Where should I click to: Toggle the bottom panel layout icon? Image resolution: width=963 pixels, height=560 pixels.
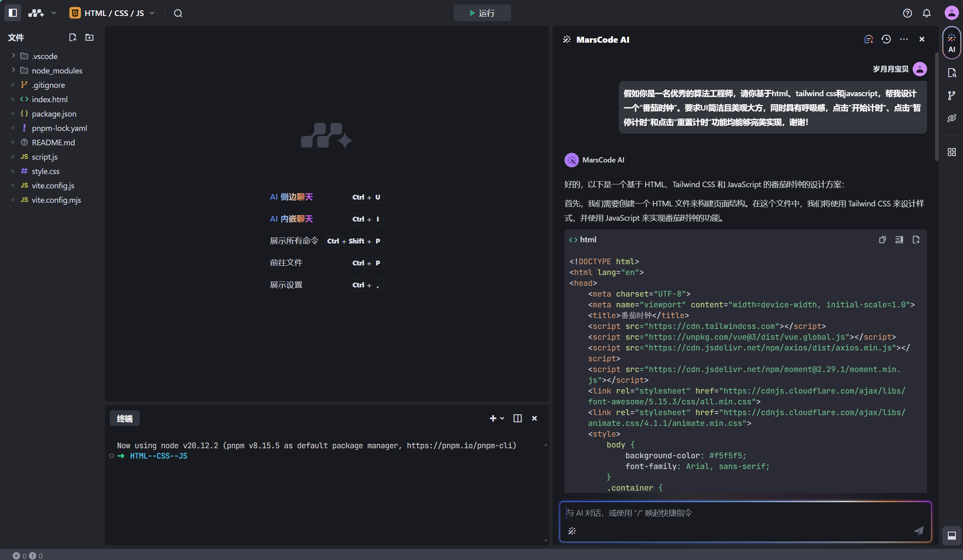[952, 536]
